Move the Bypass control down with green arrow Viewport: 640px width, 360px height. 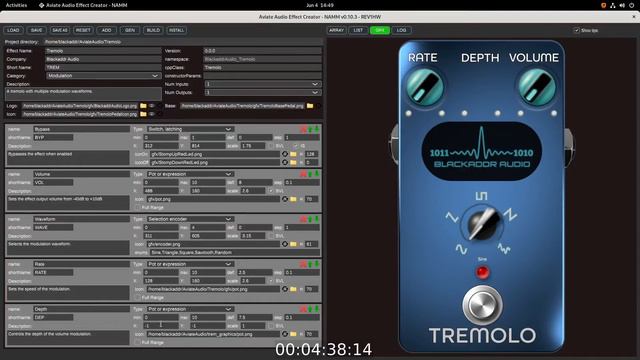tap(317, 129)
